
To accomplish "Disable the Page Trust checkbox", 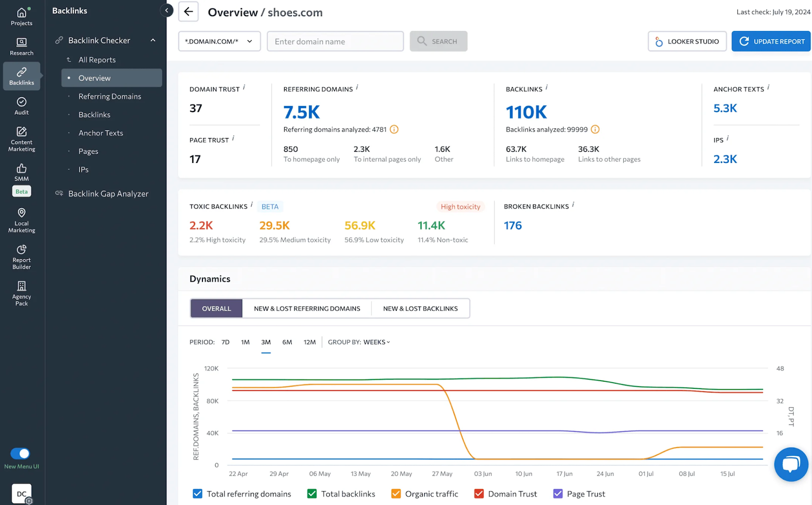I will click(x=558, y=493).
